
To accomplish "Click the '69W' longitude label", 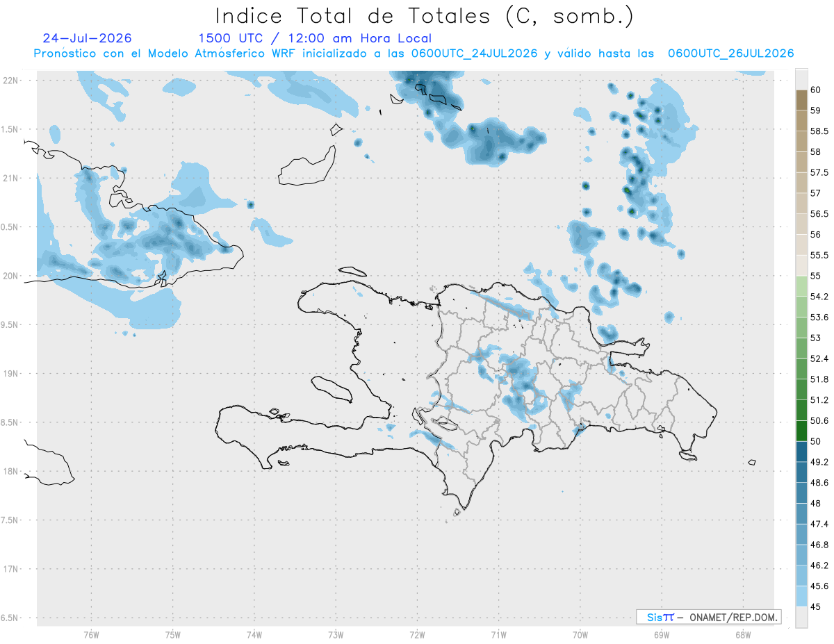I will click(662, 634).
